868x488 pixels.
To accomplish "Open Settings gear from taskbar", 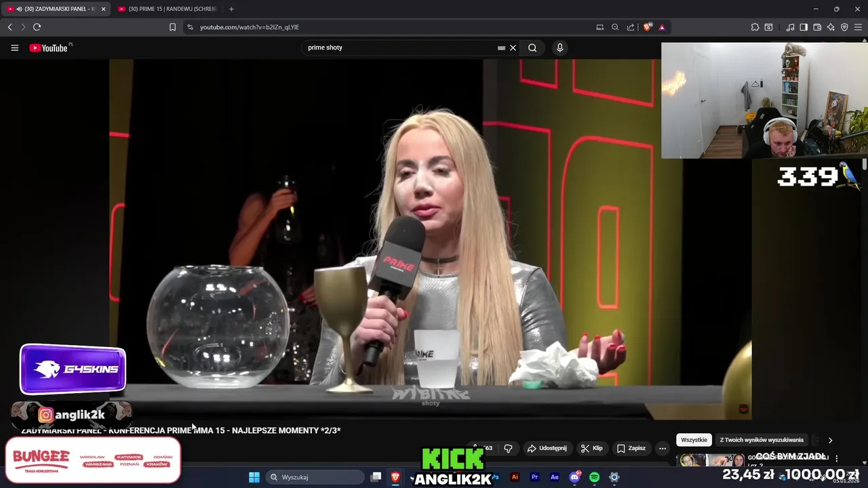I will [614, 477].
